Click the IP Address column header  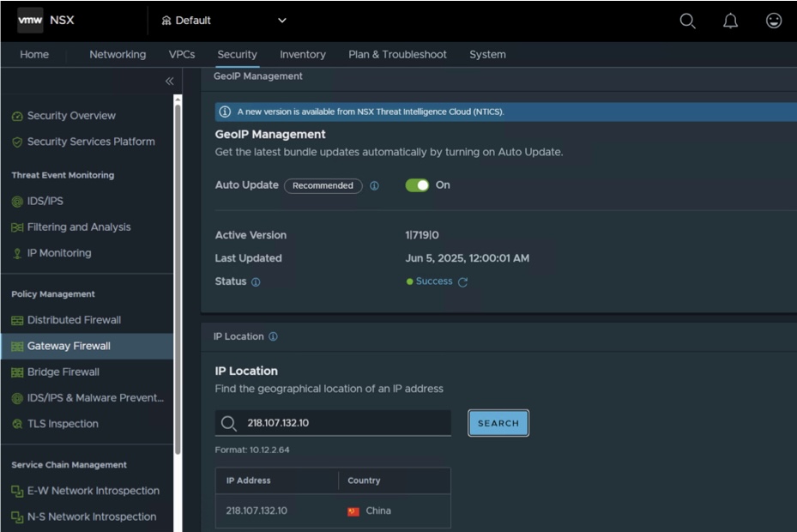pyautogui.click(x=248, y=481)
